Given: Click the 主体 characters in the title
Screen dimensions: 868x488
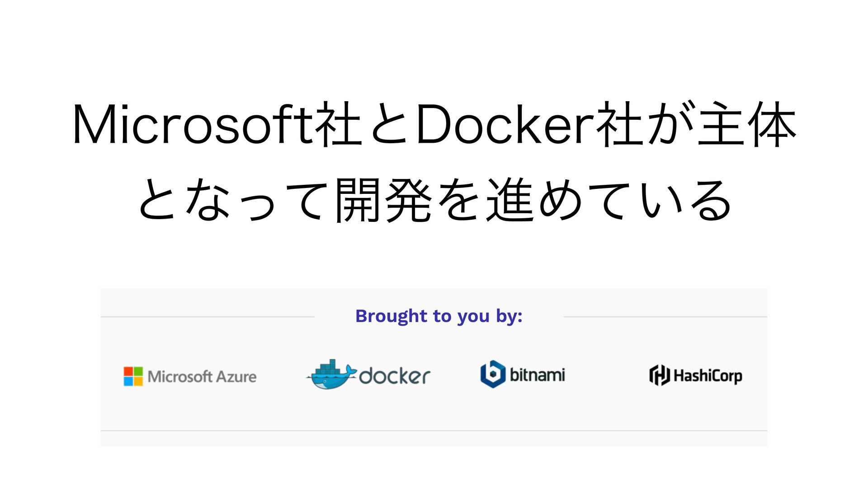Looking at the screenshot, I should [x=747, y=124].
